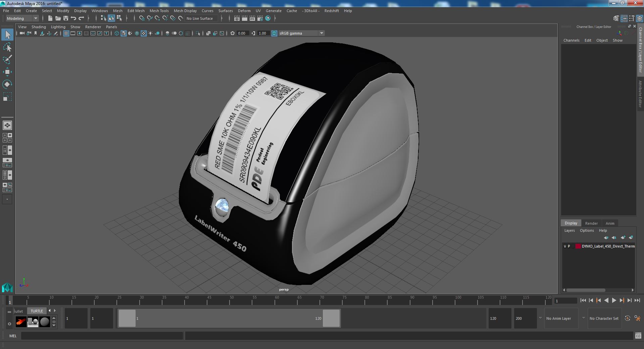The height and width of the screenshot is (349, 644).
Task: Activate the Lasso Select tool
Action: [7, 47]
